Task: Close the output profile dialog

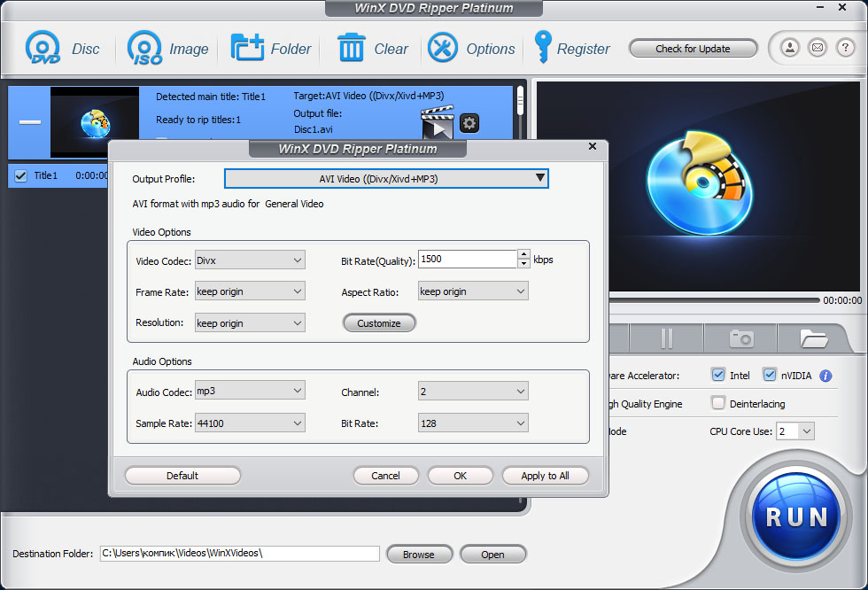Action: (593, 146)
